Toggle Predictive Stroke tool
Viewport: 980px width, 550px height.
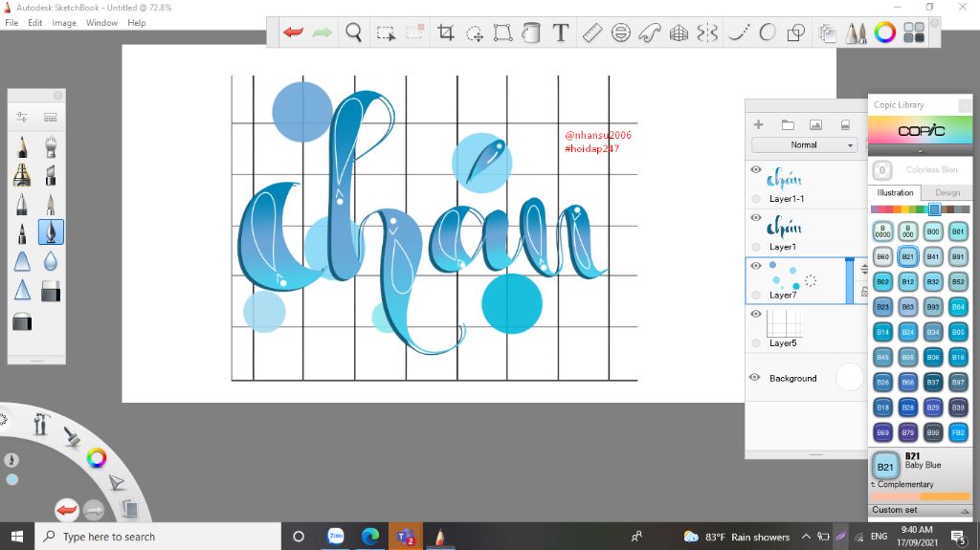(768, 33)
